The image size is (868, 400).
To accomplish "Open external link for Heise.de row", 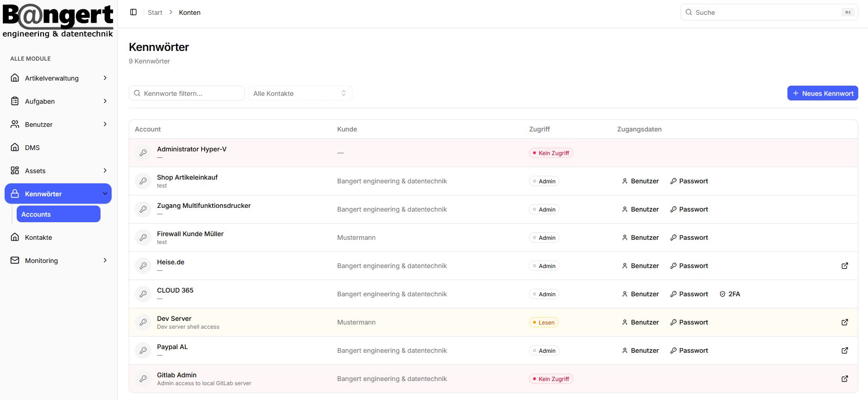I will pos(845,266).
